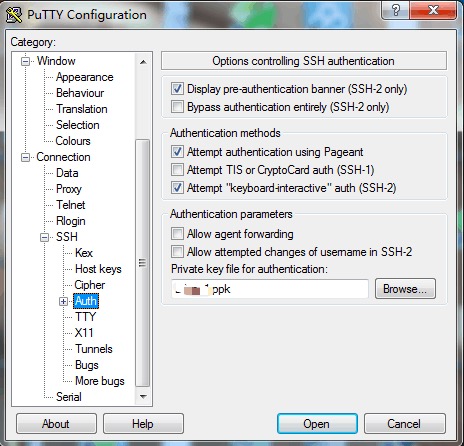Enable Bypass authentication entirely checkbox
This screenshot has width=464, height=446.
(177, 107)
